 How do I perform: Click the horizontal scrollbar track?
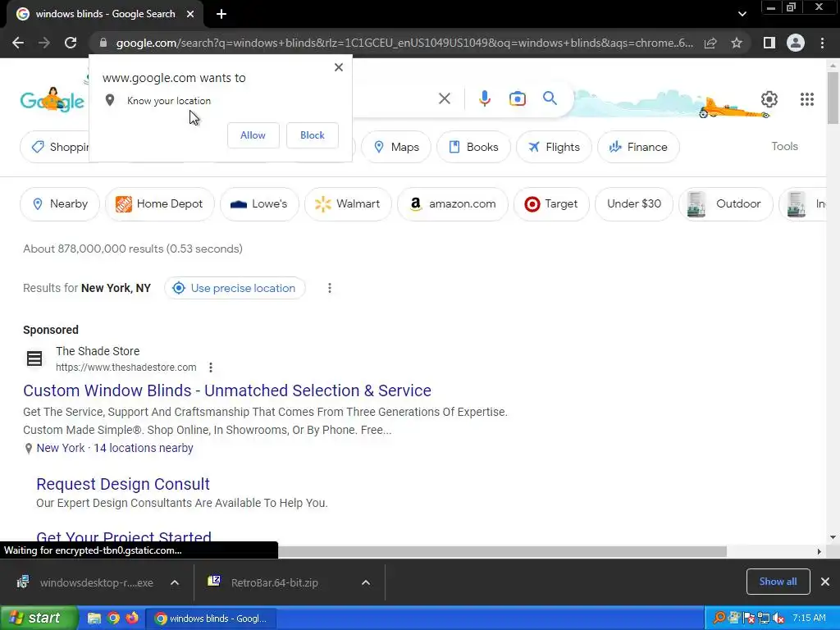[771, 551]
